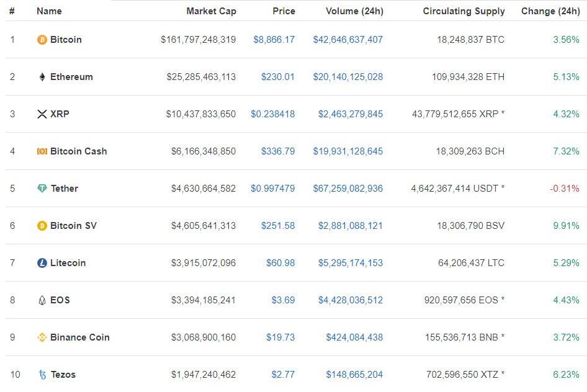Sort table by Circulating Supply header
This screenshot has height=392, width=587.
pyautogui.click(x=464, y=11)
